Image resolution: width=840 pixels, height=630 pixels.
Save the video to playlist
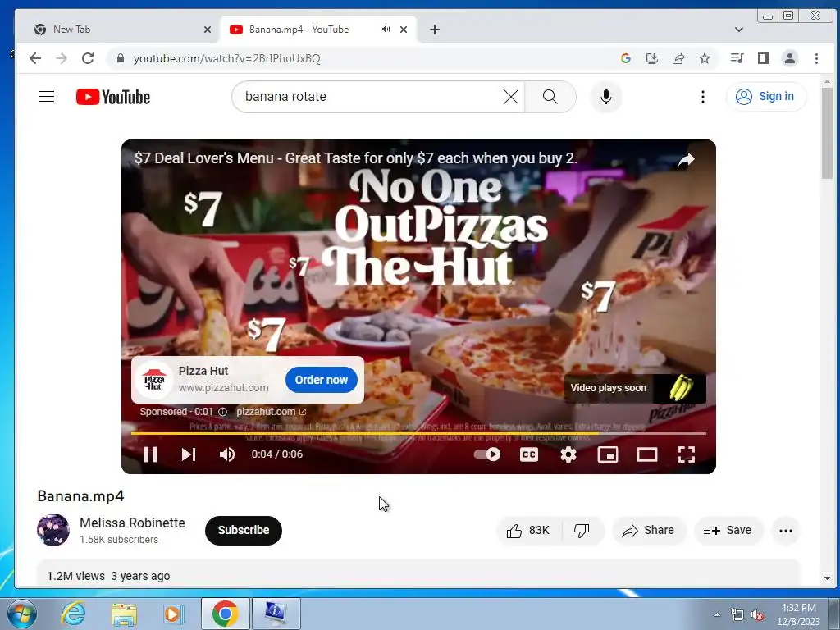[728, 531]
